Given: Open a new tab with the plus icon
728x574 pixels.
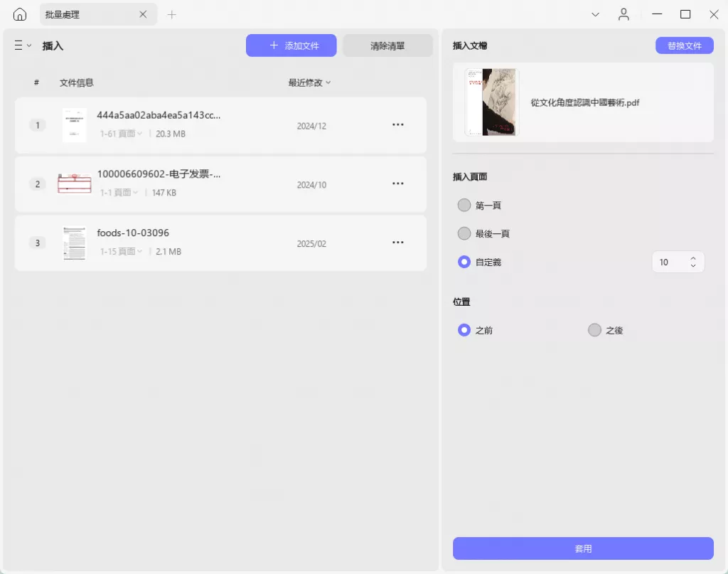Looking at the screenshot, I should 172,15.
